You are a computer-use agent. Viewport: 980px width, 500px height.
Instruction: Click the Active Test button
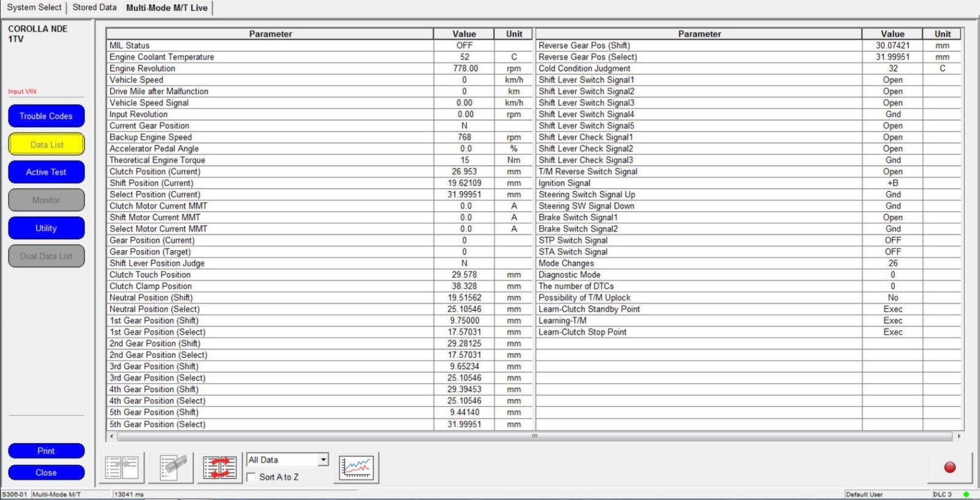tap(46, 173)
